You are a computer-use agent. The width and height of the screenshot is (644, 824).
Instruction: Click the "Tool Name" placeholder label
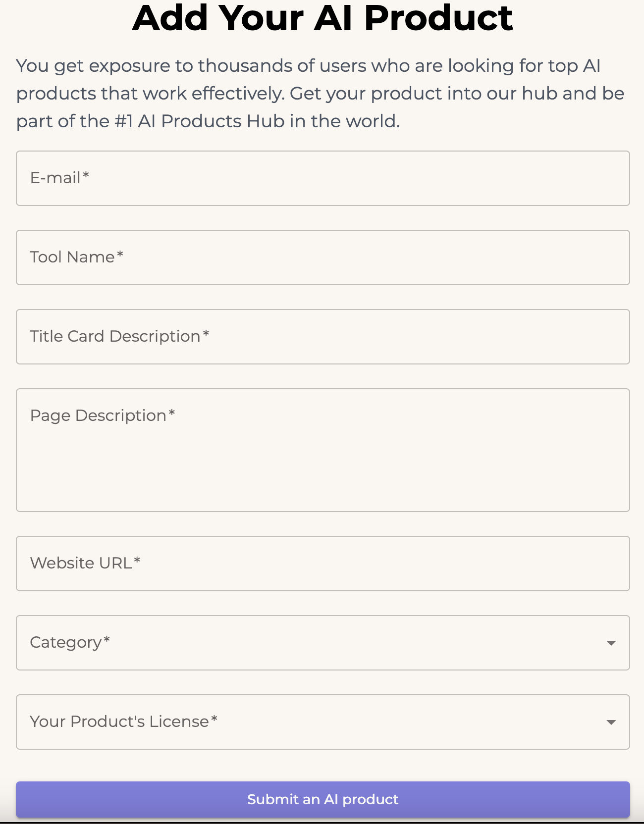tap(72, 257)
